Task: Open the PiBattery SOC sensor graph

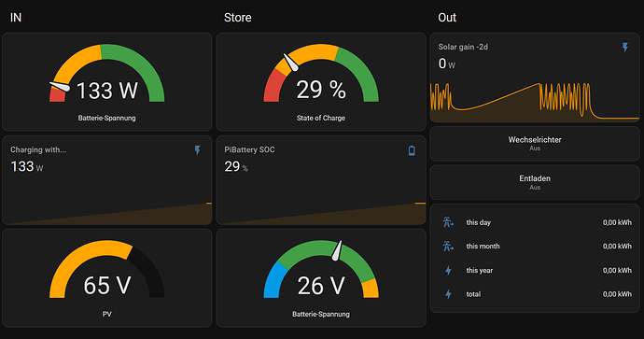Action: (x=321, y=180)
